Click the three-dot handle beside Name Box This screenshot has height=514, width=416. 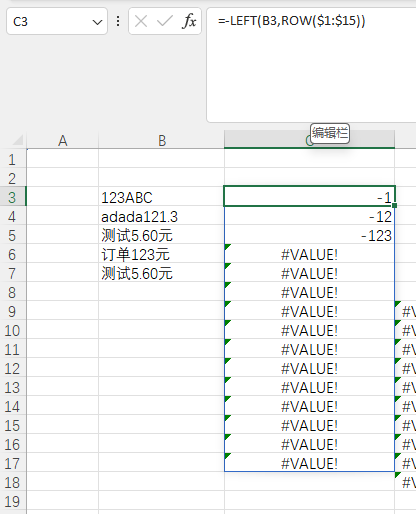pyautogui.click(x=118, y=21)
